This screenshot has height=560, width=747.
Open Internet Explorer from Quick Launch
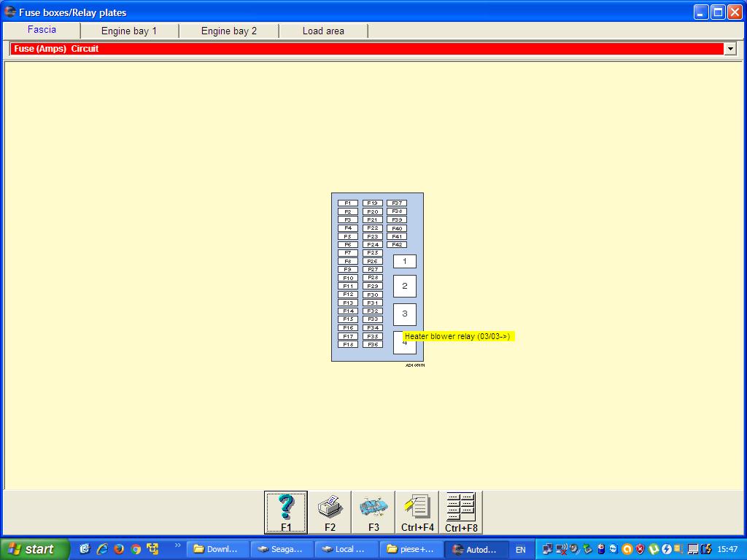(x=102, y=549)
